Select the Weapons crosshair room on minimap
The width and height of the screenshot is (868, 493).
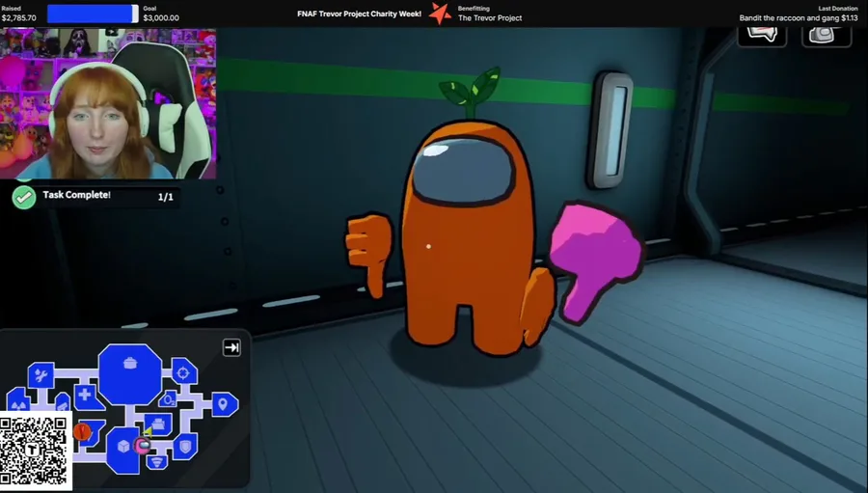click(x=184, y=372)
